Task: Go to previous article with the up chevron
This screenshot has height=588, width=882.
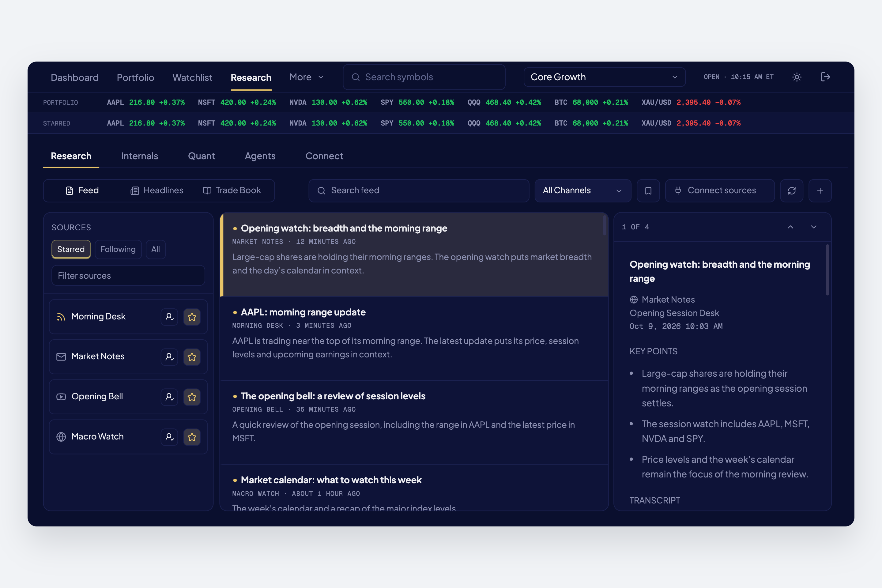Action: tap(790, 227)
